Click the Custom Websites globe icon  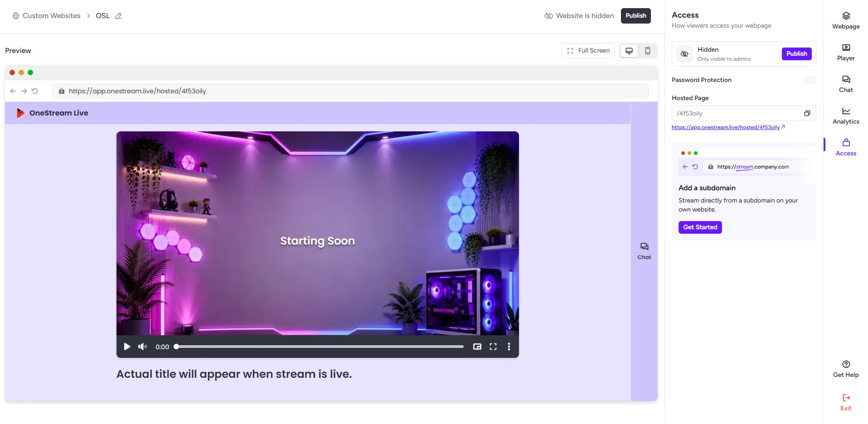pos(16,16)
